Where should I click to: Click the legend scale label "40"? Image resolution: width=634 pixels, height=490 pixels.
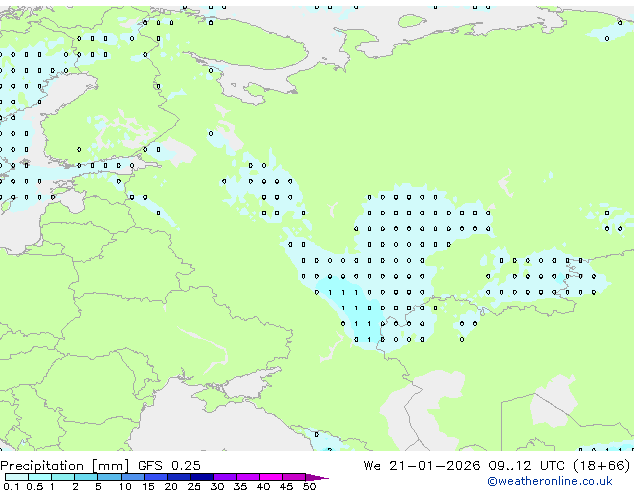pos(263,486)
